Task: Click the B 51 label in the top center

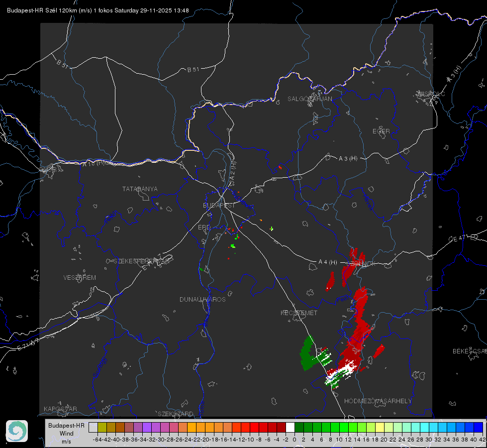Action: point(193,70)
